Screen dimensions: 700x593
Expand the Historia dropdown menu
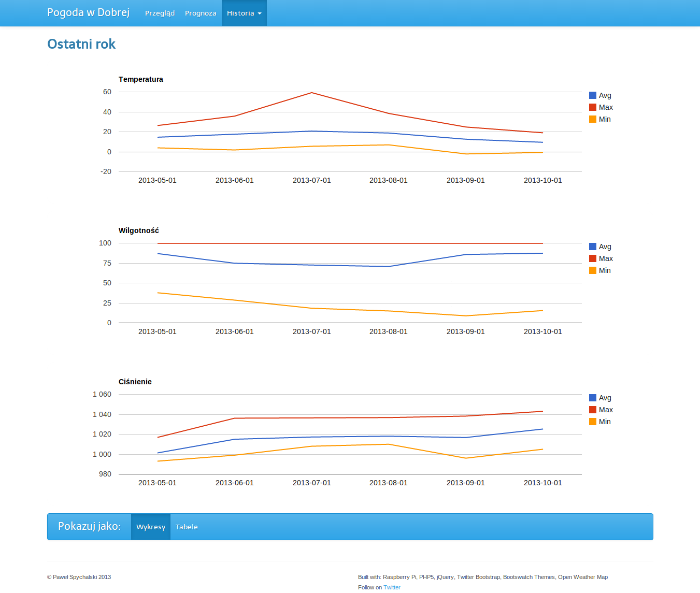pos(244,13)
